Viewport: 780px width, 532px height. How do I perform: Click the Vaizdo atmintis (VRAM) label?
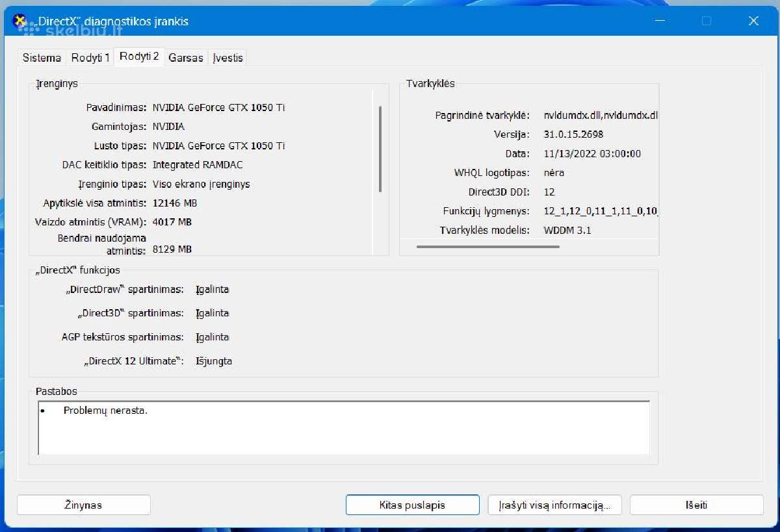90,222
